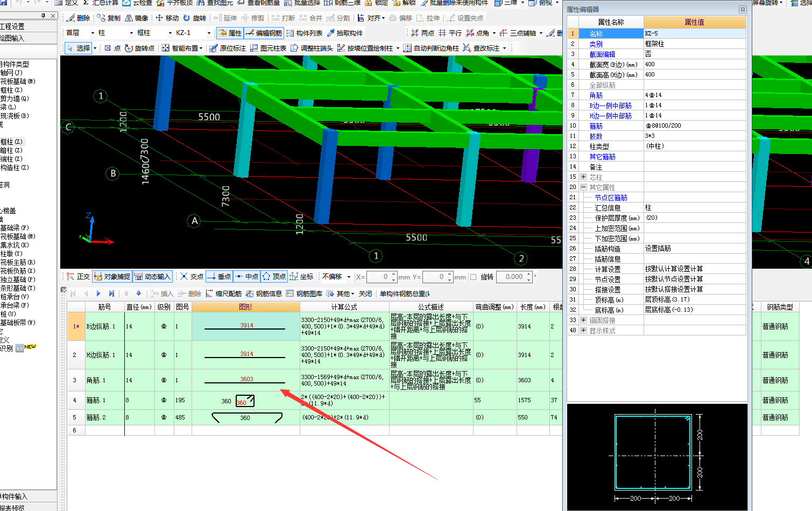
Task: Check the 旋转 rotation checkbox
Action: pyautogui.click(x=474, y=277)
